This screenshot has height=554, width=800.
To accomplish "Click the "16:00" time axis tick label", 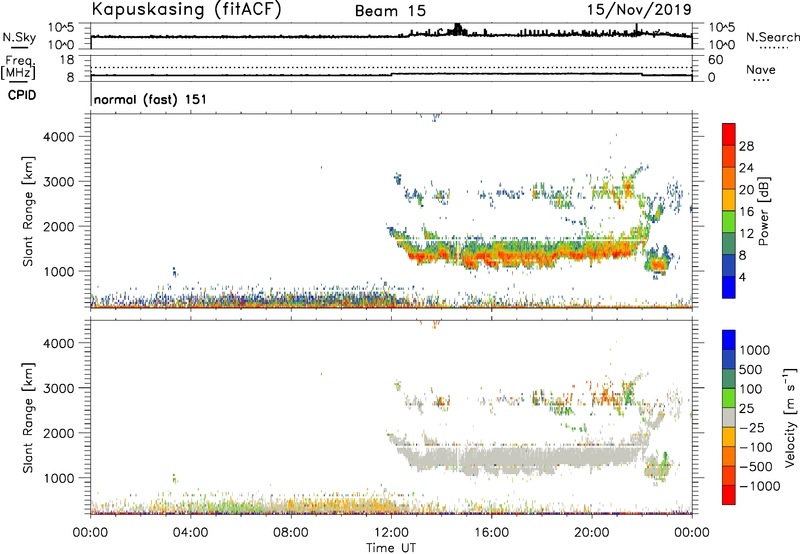I will 491,533.
